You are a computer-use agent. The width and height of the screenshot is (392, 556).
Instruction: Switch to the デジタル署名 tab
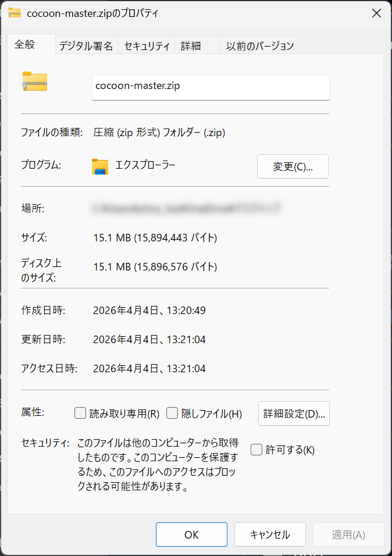coord(86,46)
